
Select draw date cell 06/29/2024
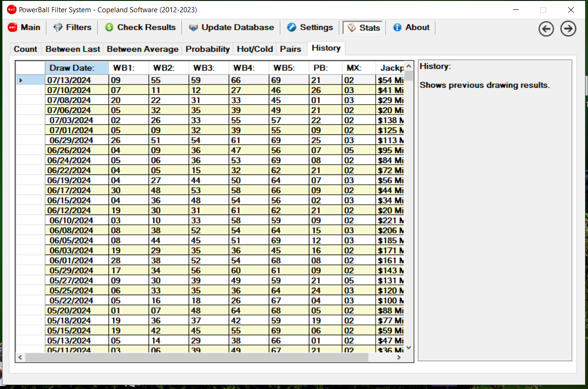[77, 140]
